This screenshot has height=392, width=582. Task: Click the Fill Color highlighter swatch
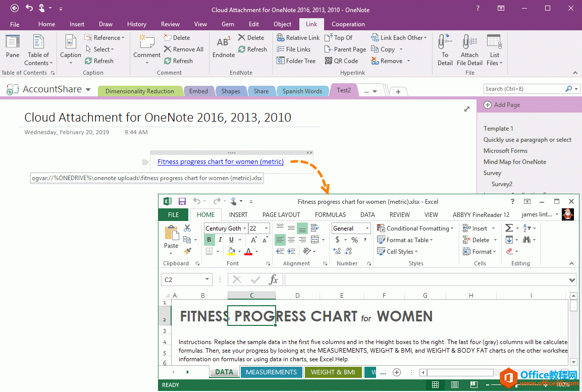231,251
